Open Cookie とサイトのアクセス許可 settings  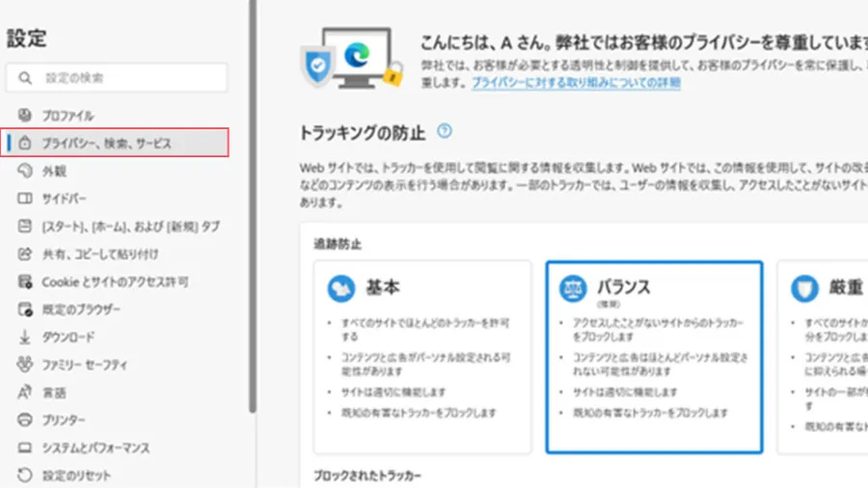coord(115,282)
